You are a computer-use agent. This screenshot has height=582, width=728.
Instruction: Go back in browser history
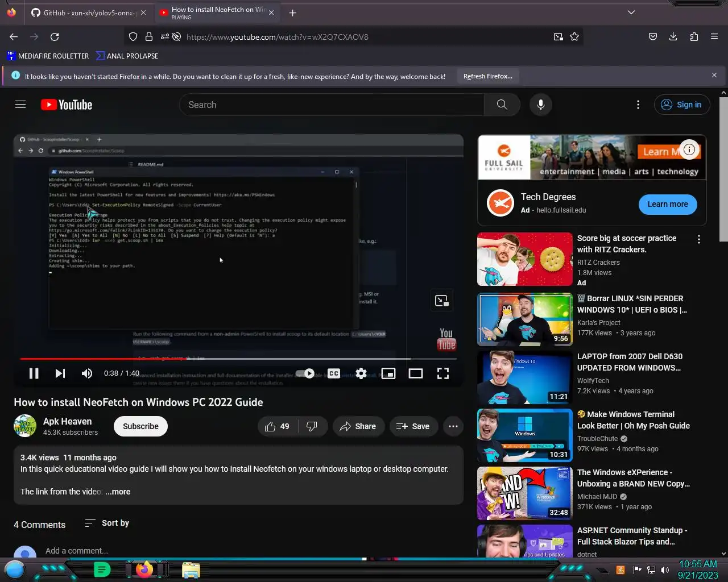point(14,36)
